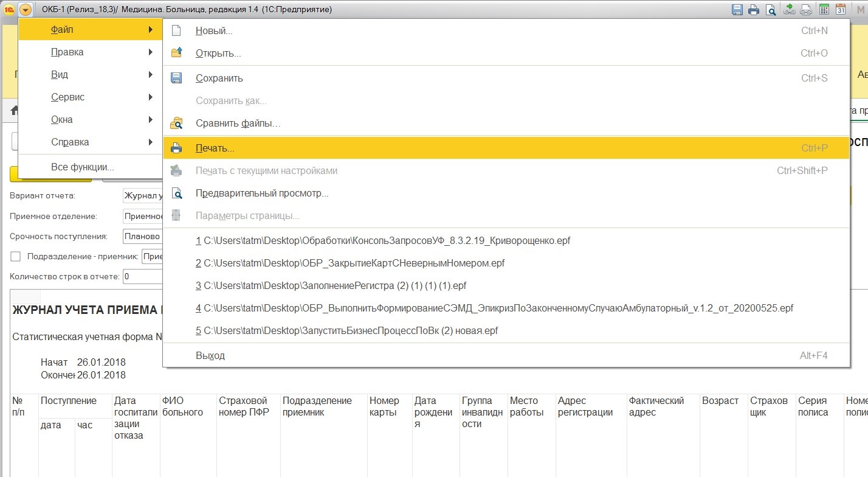Click the get link icon with green arrow
Screen dimensions: 868x477
(790, 10)
